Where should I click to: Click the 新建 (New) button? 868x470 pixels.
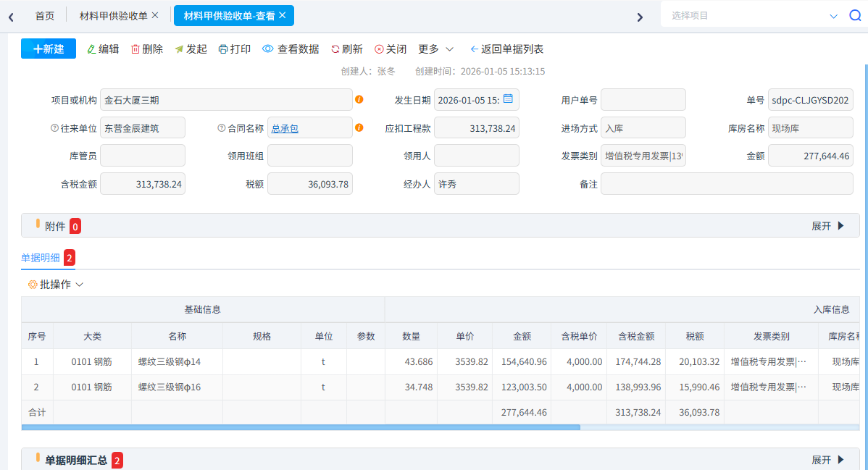coord(48,49)
